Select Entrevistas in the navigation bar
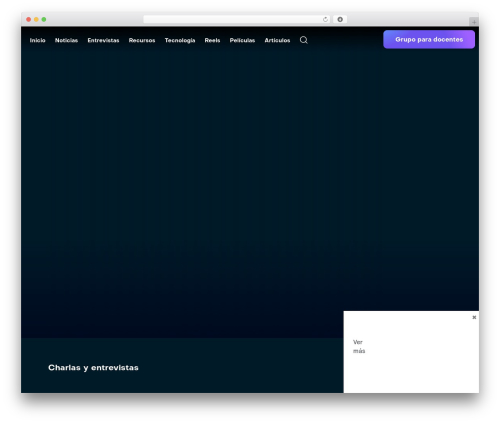The width and height of the screenshot is (500, 423). coord(103,40)
